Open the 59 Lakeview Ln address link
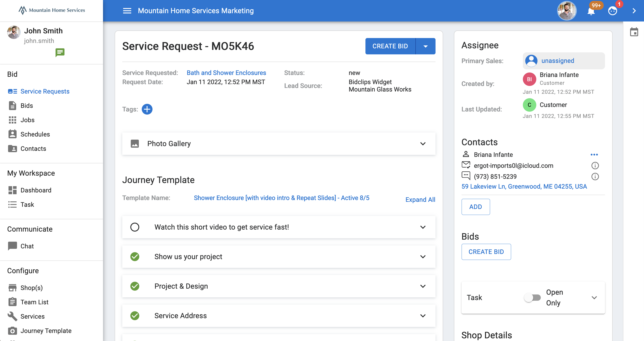 coord(524,186)
